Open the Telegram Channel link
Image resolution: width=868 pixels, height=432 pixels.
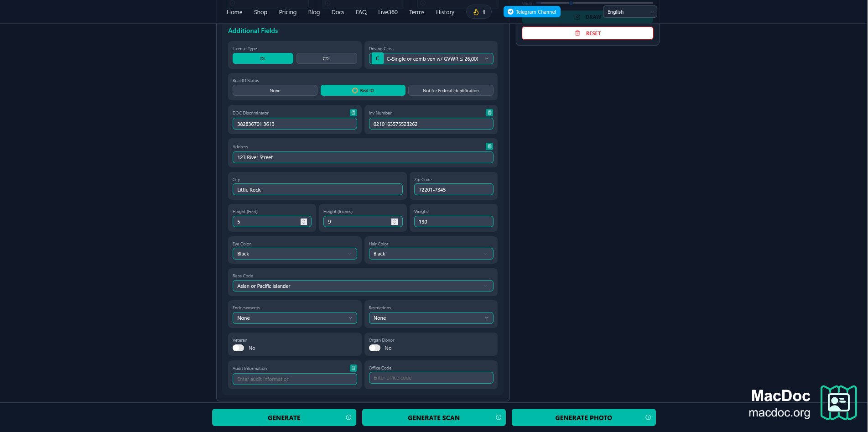[532, 12]
